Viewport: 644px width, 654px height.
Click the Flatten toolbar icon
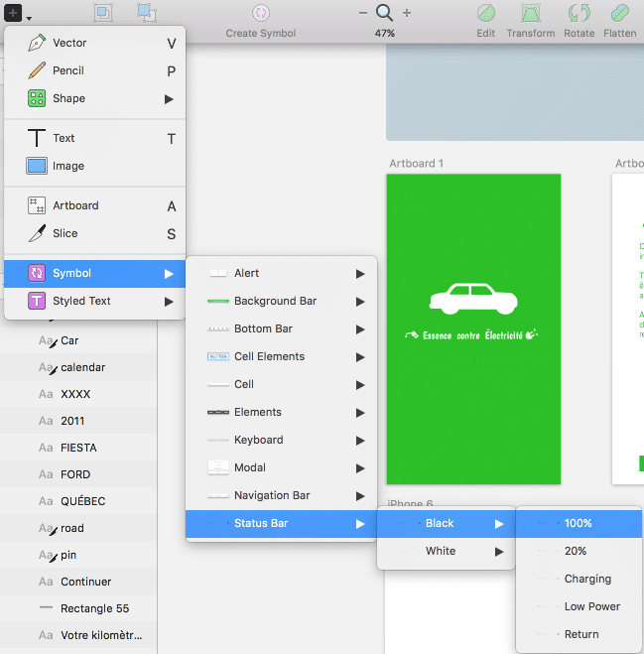(620, 14)
